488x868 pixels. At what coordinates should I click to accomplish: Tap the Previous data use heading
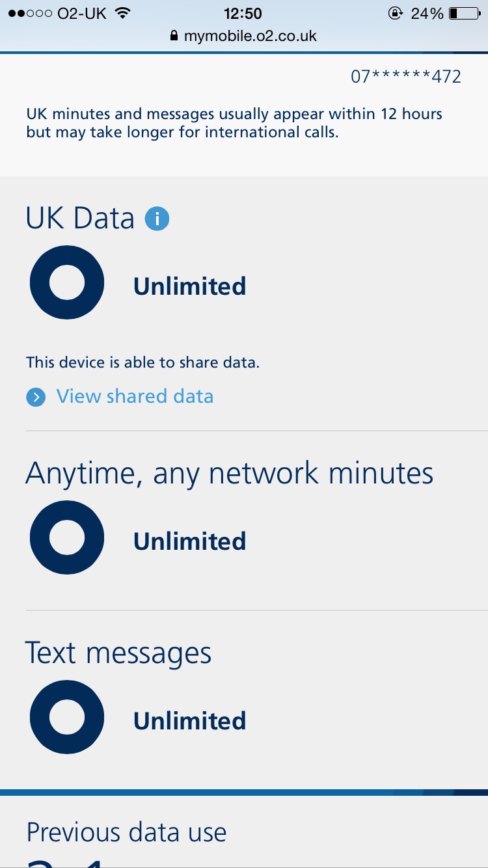click(x=126, y=832)
